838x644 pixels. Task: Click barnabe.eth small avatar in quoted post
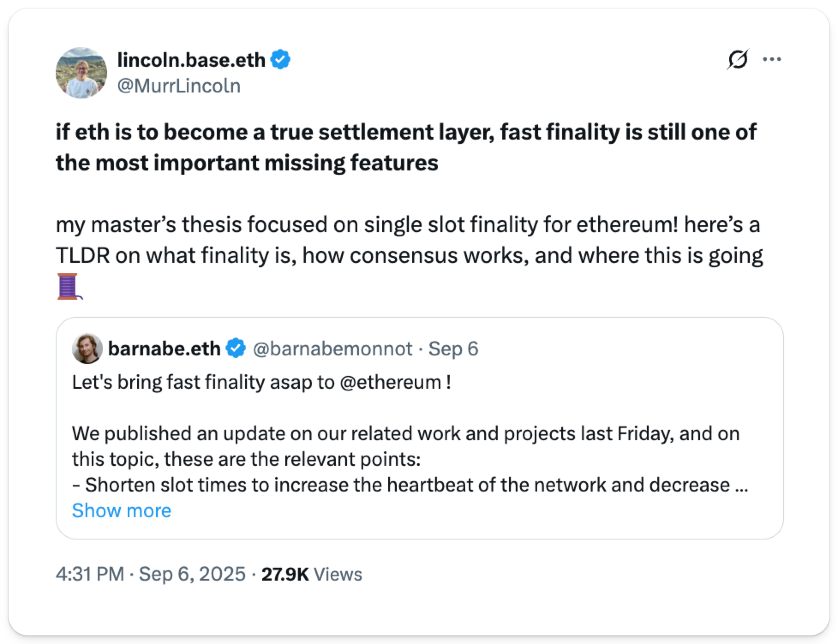pyautogui.click(x=87, y=349)
